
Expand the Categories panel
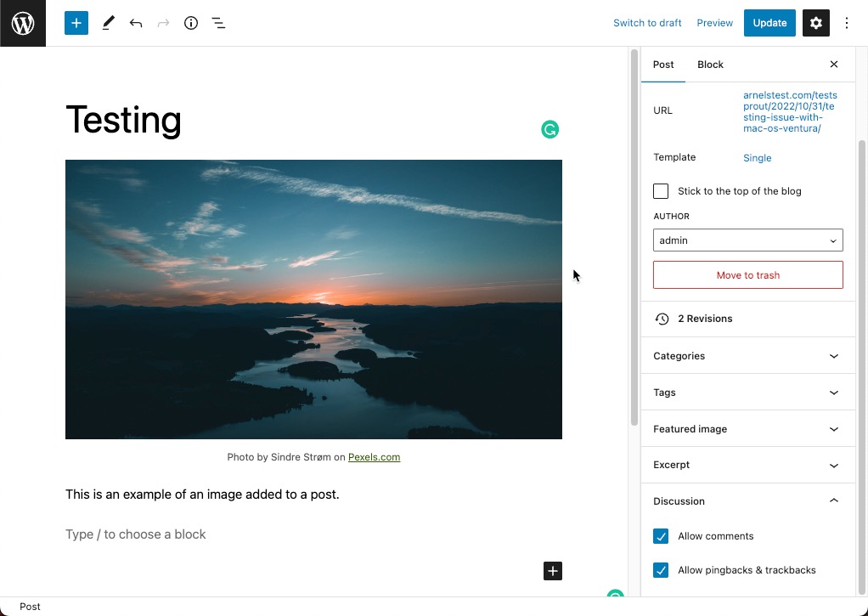coord(747,356)
